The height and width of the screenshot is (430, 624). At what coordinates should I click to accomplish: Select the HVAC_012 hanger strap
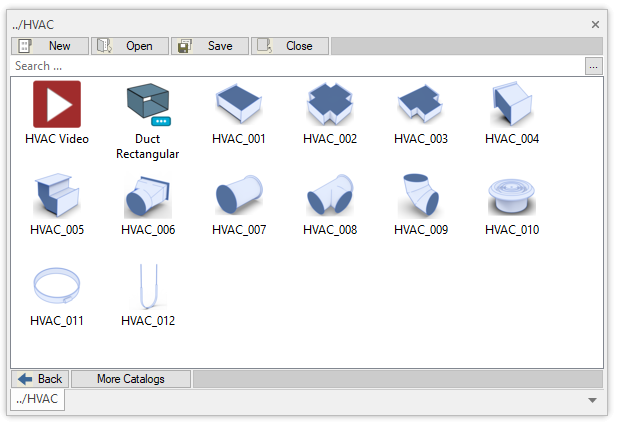(x=148, y=287)
